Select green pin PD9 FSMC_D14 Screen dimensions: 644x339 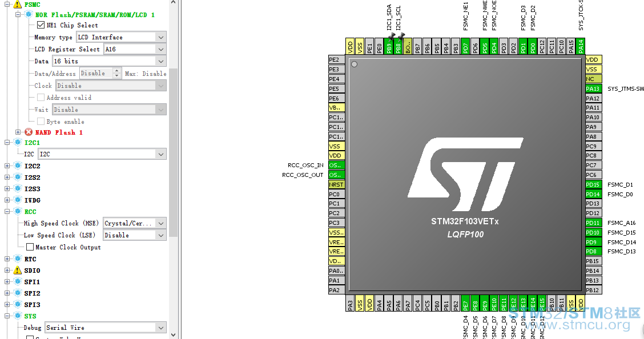click(594, 242)
